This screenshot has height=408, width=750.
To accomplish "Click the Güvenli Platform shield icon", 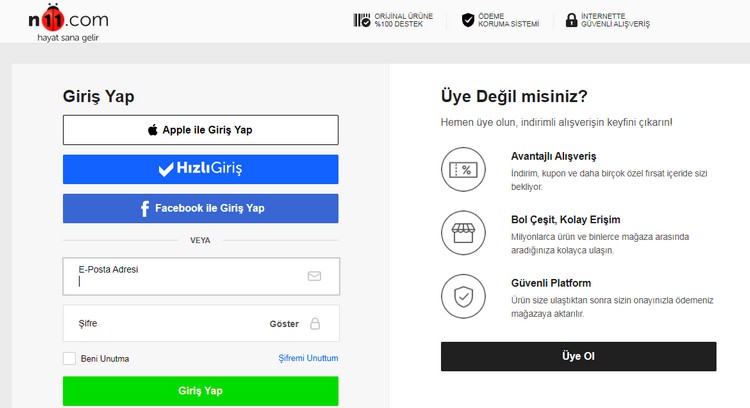I will point(462,296).
